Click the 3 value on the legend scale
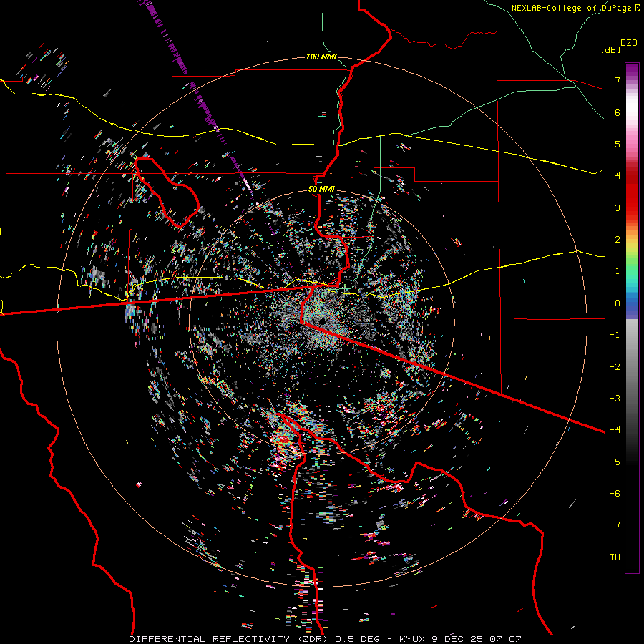This screenshot has width=644, height=644. click(618, 208)
